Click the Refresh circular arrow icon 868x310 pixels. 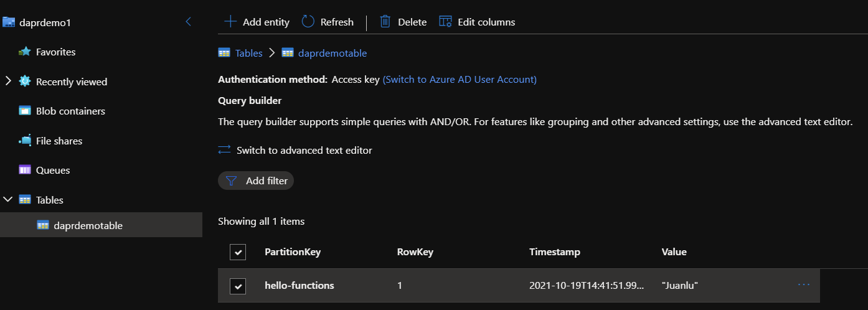point(308,22)
